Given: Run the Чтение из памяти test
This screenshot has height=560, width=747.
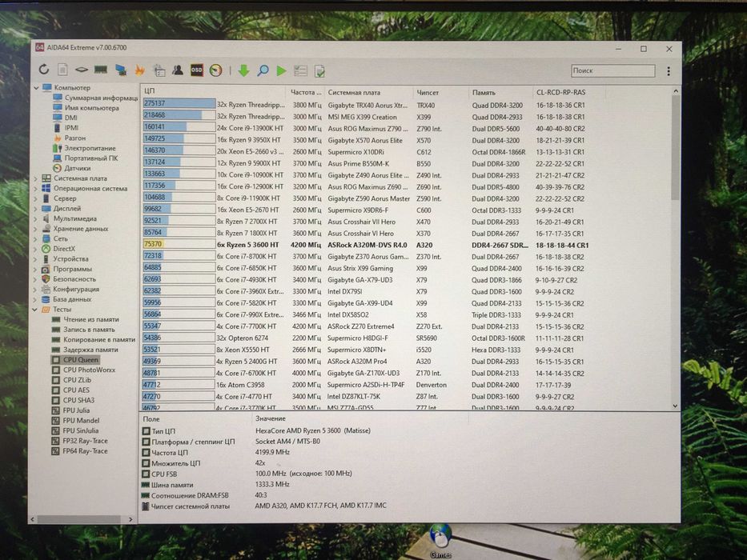Looking at the screenshot, I should [91, 319].
